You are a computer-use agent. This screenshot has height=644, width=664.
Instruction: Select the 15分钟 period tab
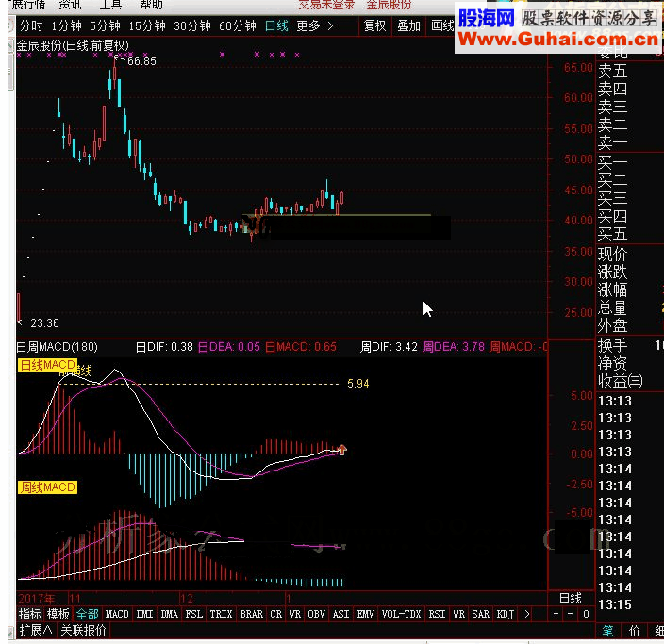147,25
